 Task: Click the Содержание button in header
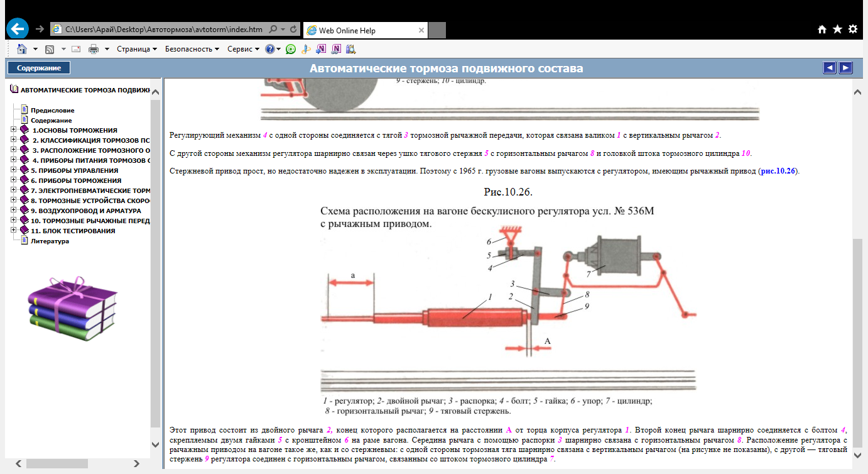39,68
